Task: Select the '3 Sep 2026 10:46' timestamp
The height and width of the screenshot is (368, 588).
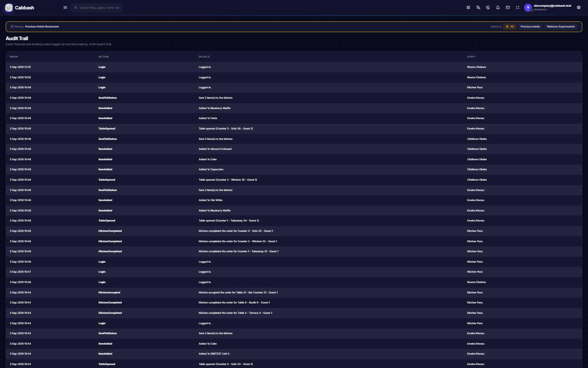Action: (x=20, y=282)
